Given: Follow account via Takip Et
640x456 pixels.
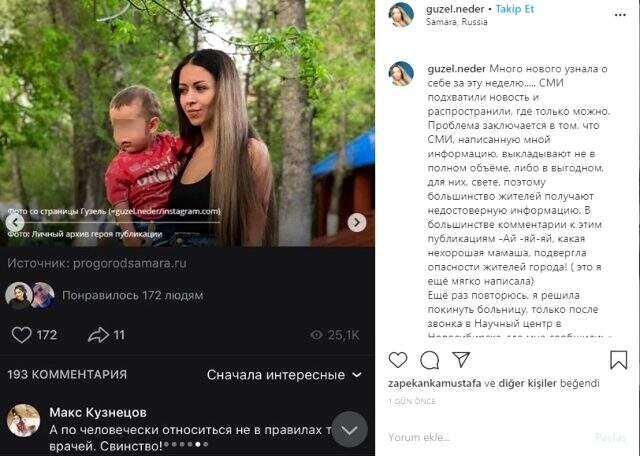Looking at the screenshot, I should 514,9.
